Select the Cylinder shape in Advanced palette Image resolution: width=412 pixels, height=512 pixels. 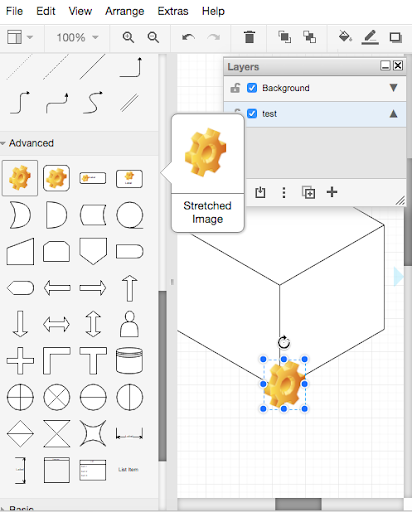pos(129,360)
